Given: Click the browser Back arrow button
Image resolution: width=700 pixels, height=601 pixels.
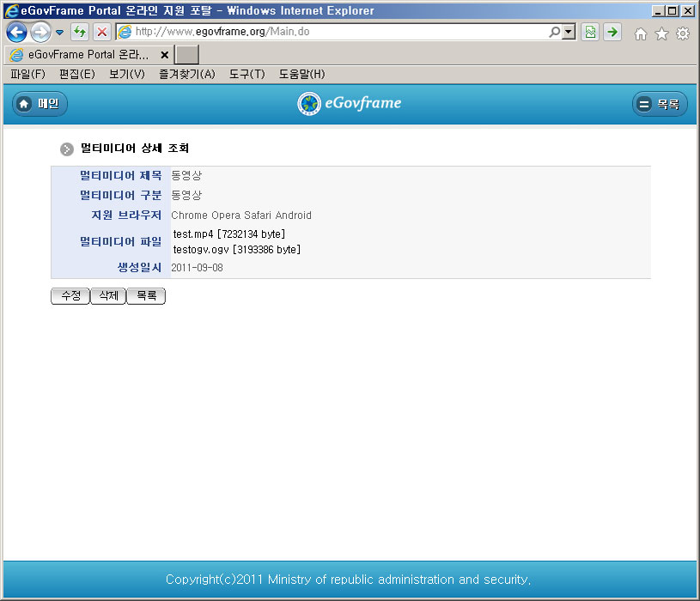Looking at the screenshot, I should [x=16, y=33].
